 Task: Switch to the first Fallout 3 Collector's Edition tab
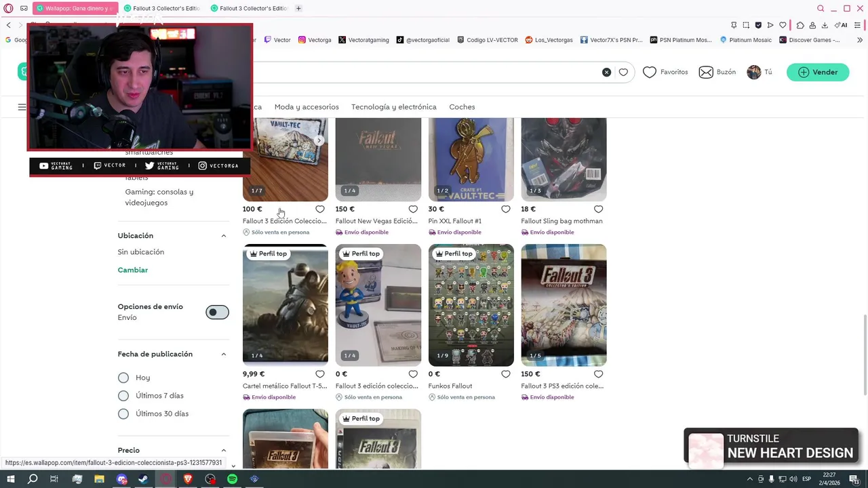pyautogui.click(x=161, y=8)
